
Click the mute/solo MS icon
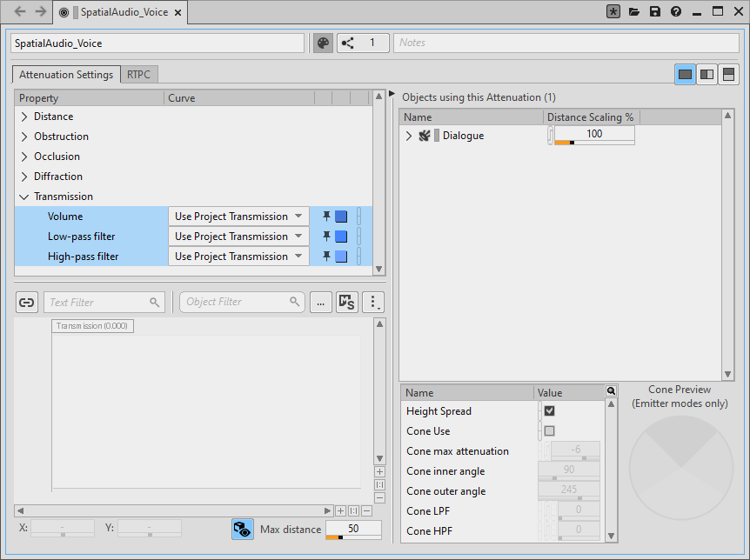[x=347, y=303]
